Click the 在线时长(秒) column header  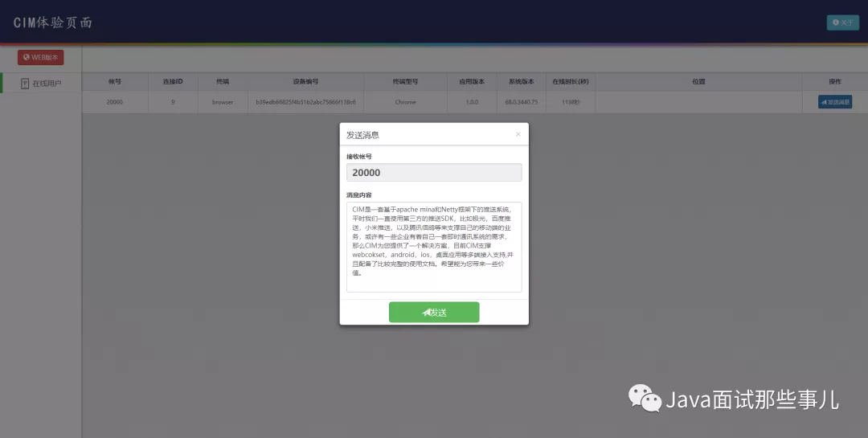[x=570, y=81]
